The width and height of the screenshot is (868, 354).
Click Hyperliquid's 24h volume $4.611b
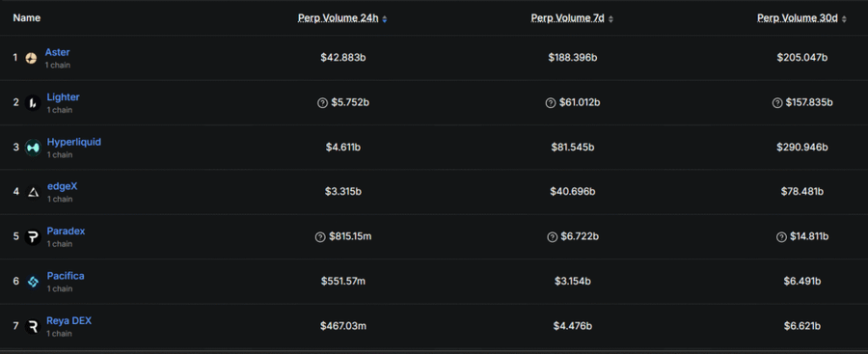tap(343, 148)
